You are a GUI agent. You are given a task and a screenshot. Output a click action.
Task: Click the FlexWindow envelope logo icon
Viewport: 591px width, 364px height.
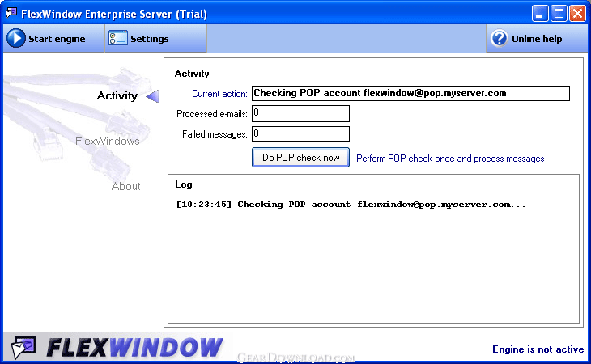[23, 348]
